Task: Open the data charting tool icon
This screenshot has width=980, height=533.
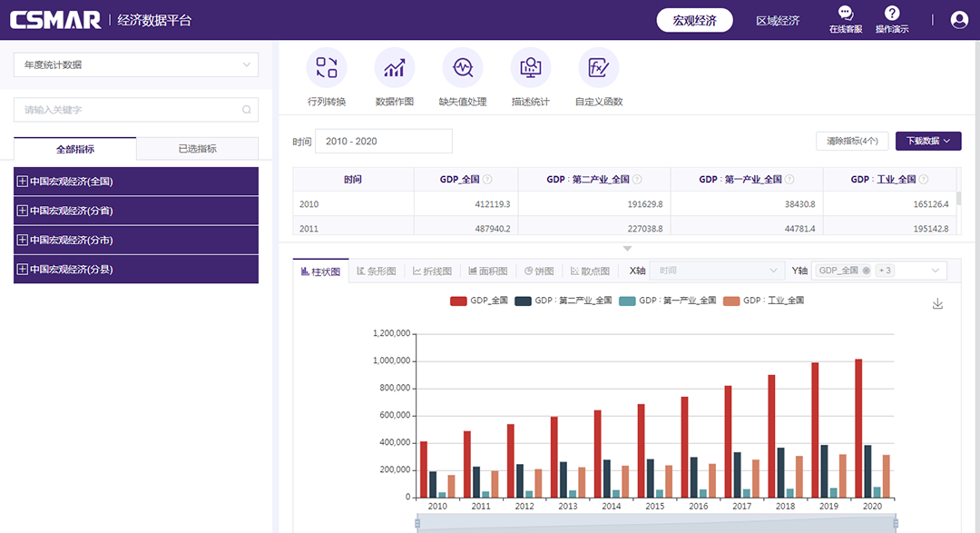Action: [x=395, y=68]
